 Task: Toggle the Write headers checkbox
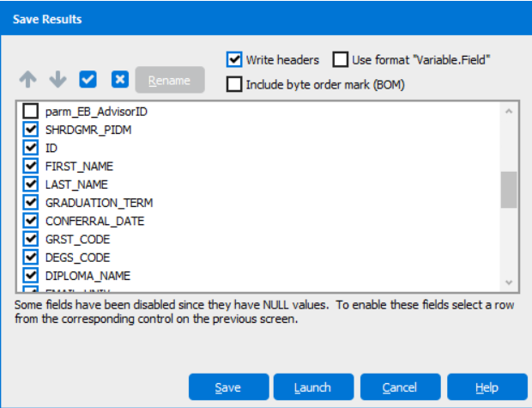[234, 60]
